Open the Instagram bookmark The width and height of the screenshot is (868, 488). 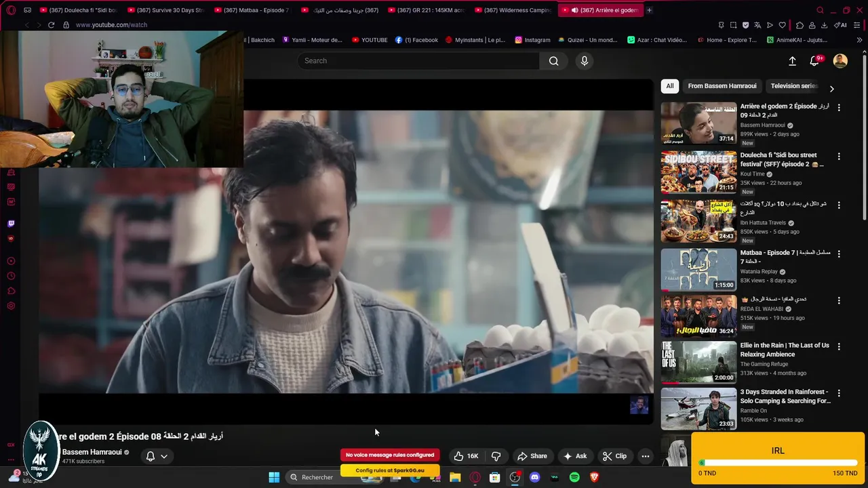(532, 40)
